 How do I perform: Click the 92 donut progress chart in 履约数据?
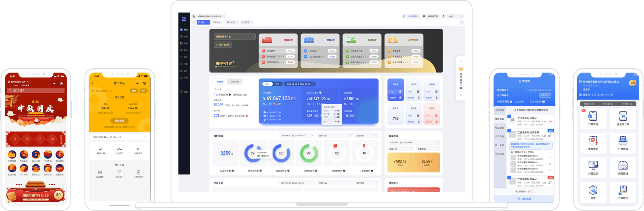coord(253,153)
